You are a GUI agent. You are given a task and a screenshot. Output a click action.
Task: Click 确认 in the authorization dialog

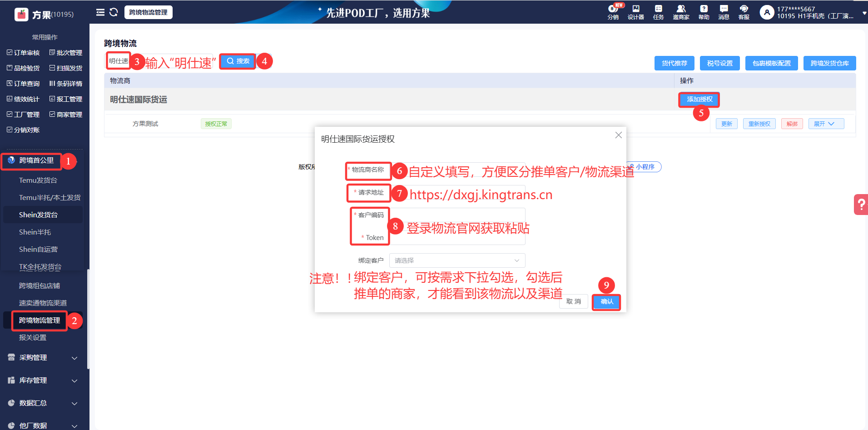click(x=607, y=301)
